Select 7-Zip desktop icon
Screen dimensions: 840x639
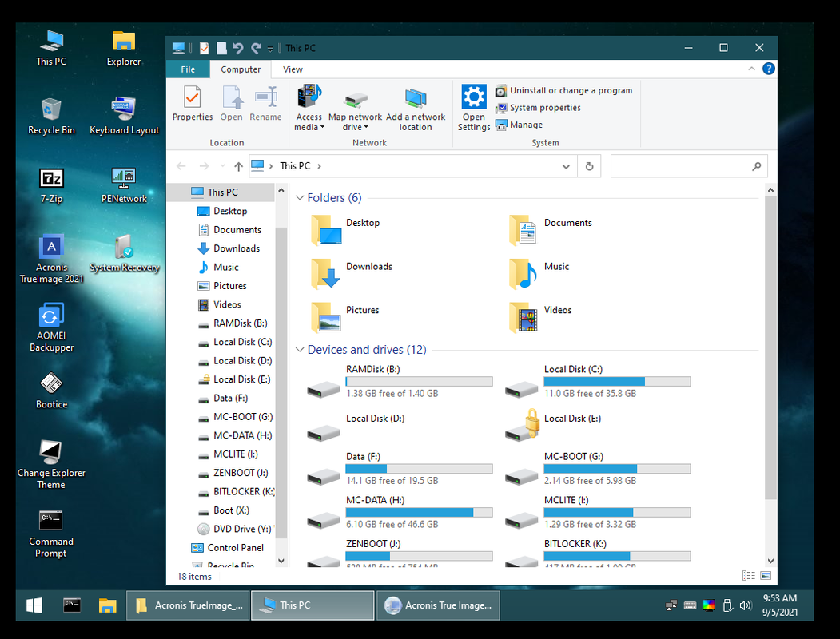click(x=51, y=185)
